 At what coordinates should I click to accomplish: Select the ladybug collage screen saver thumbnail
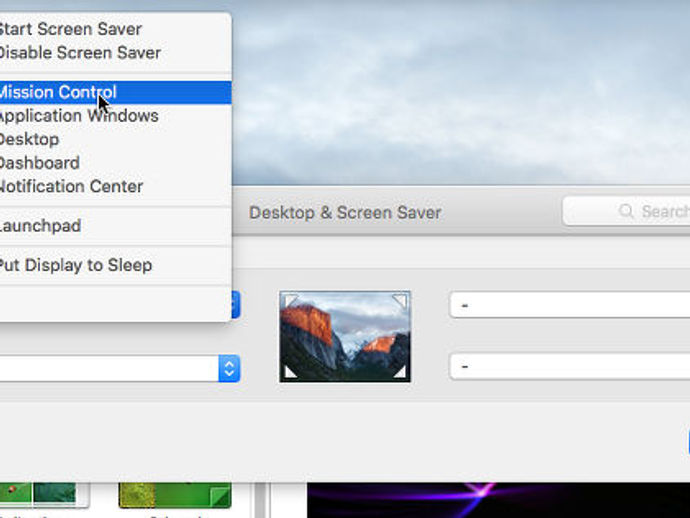(x=44, y=495)
